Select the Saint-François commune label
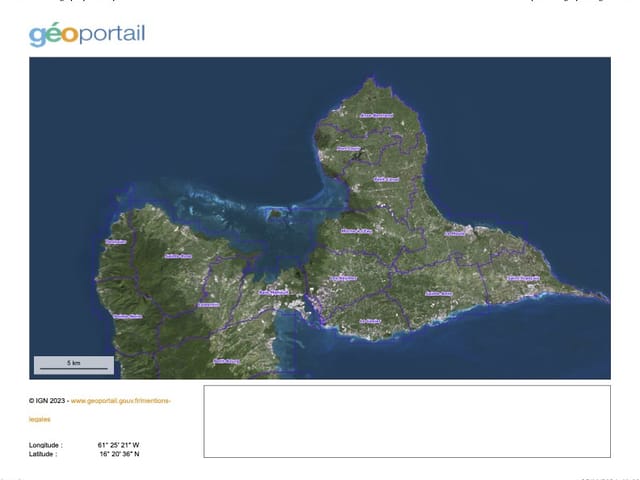 click(523, 278)
